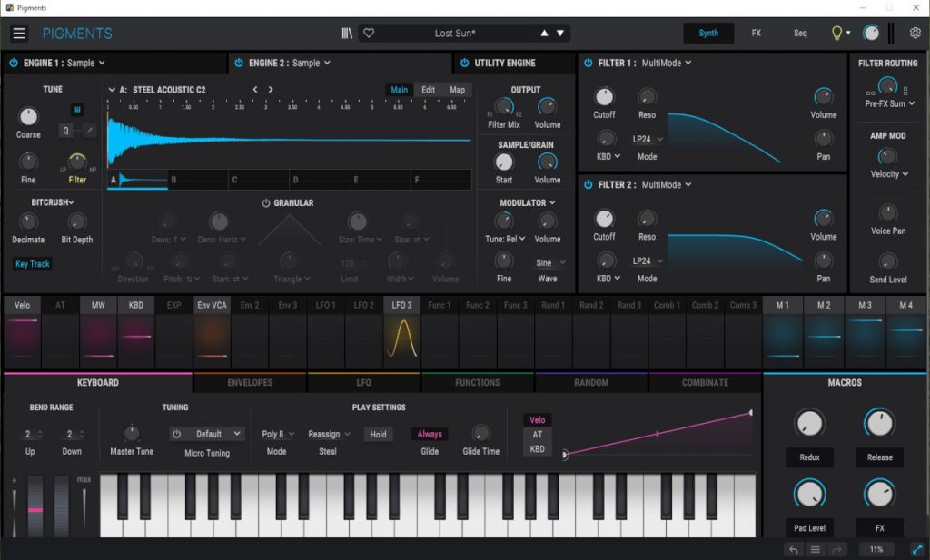Open Engine 2 type dropdown

pyautogui.click(x=311, y=63)
